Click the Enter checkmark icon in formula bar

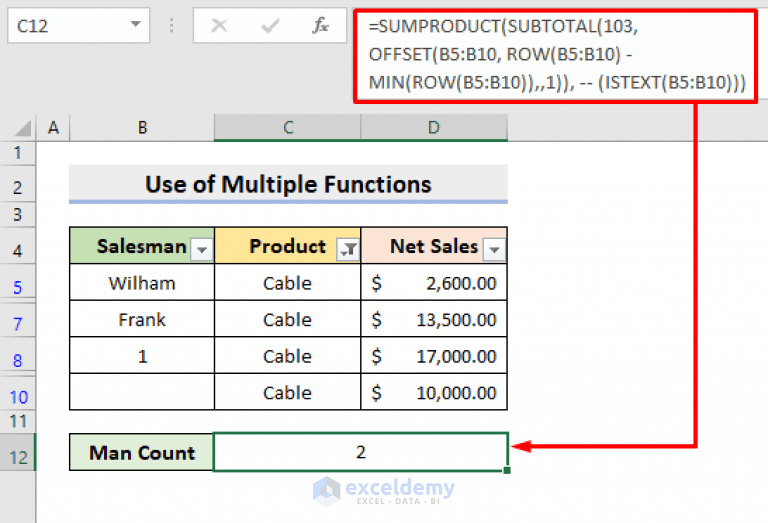pyautogui.click(x=270, y=25)
